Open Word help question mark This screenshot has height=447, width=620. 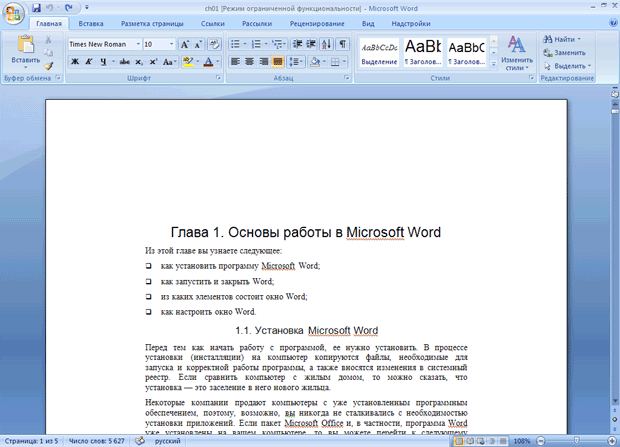pyautogui.click(x=613, y=23)
